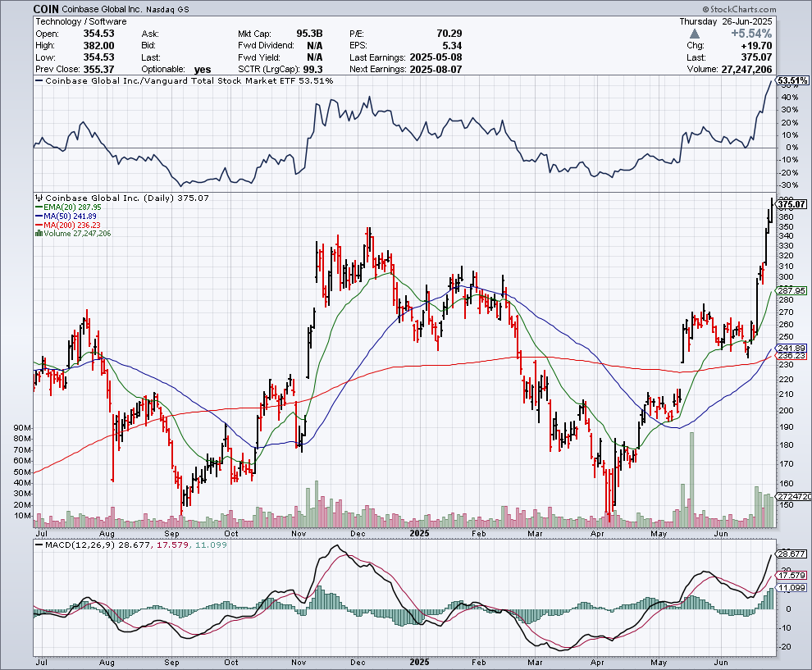812x670 pixels.
Task: Click the 'Volume 27,247,206' legend entry in price panel
Action: (73, 234)
